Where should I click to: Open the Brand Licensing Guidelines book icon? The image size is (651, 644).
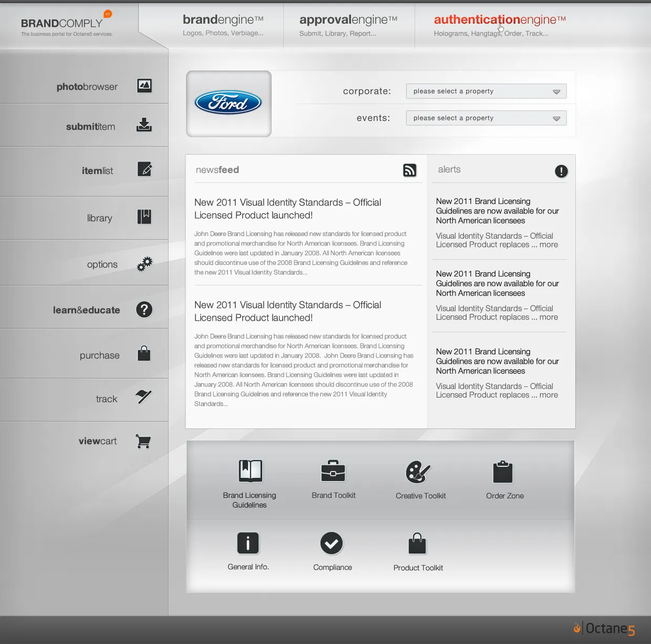click(251, 471)
